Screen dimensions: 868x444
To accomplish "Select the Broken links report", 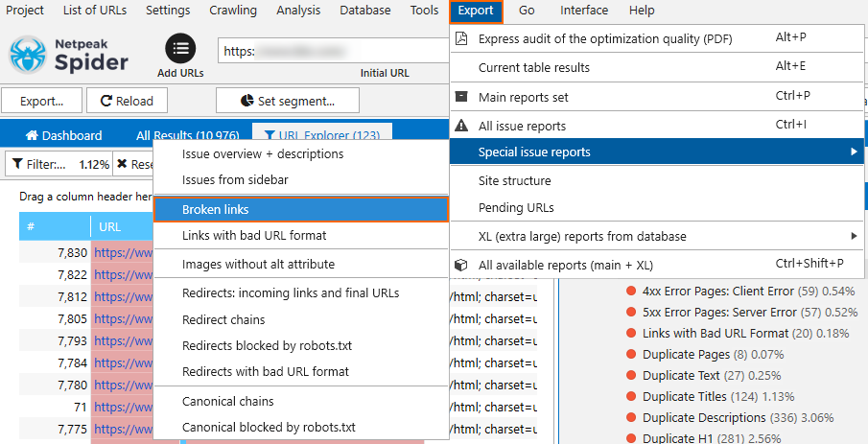I will click(300, 209).
